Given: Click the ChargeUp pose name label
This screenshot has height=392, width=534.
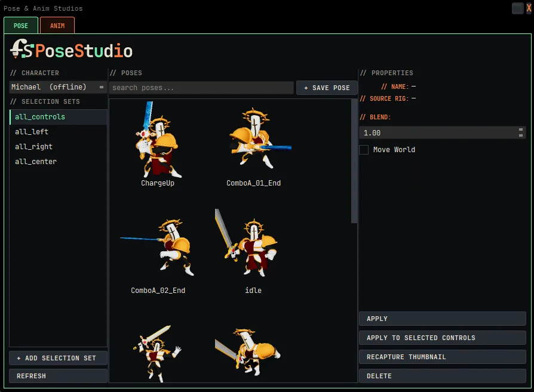Looking at the screenshot, I should 158,183.
